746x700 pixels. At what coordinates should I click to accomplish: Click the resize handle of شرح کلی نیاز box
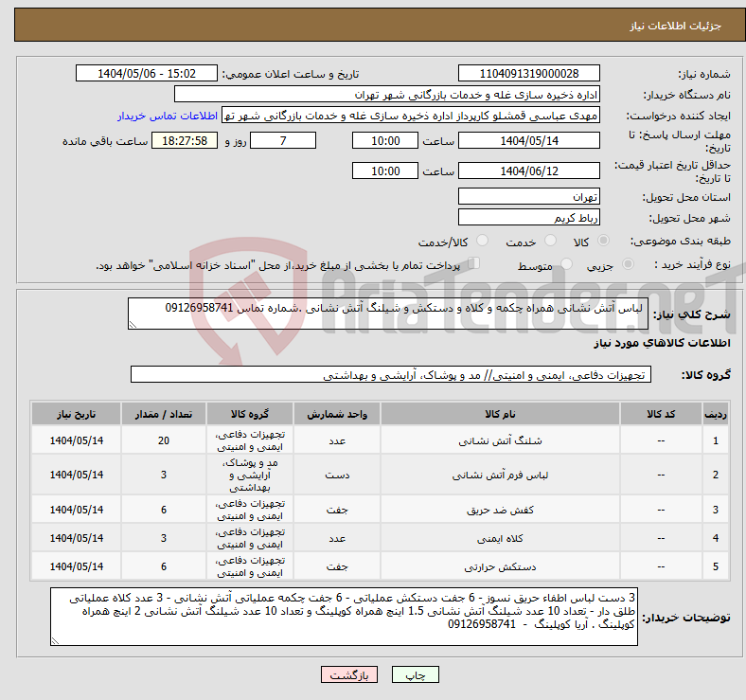pyautogui.click(x=133, y=324)
